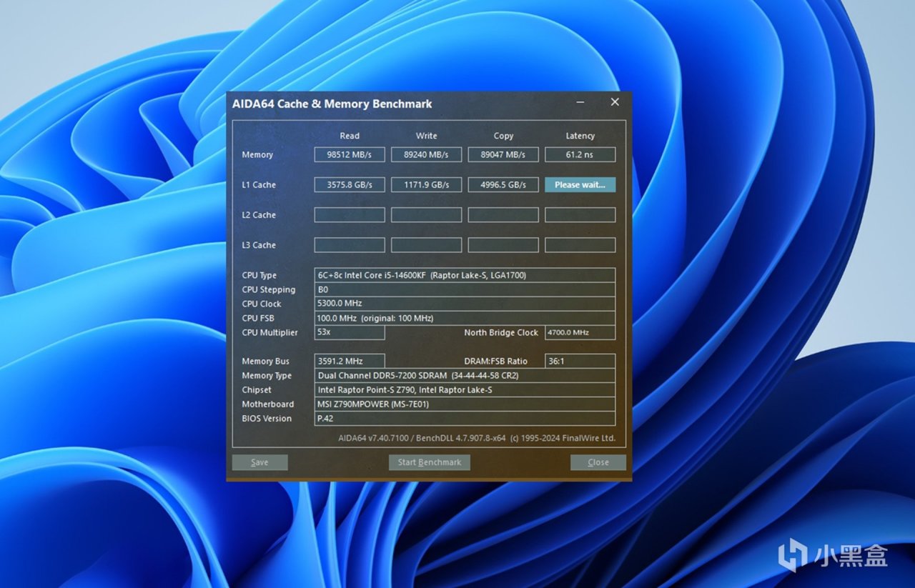915x588 pixels.
Task: Select the Memory Write value 89240 MB/s
Action: [426, 154]
